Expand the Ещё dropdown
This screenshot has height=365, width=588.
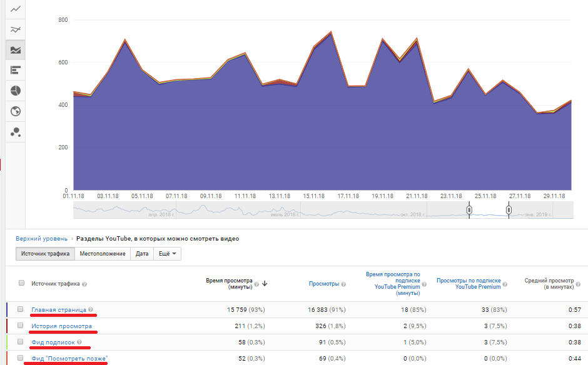[167, 254]
